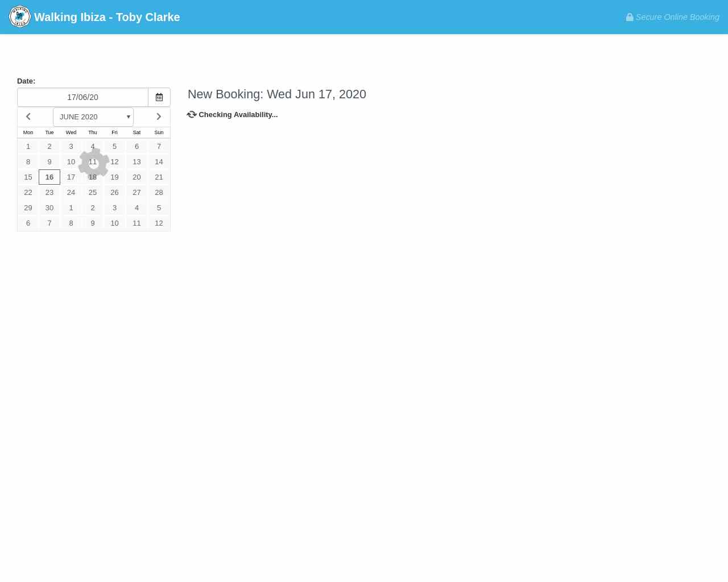Select June 17 on calendar
This screenshot has width=728, height=582.
point(71,177)
